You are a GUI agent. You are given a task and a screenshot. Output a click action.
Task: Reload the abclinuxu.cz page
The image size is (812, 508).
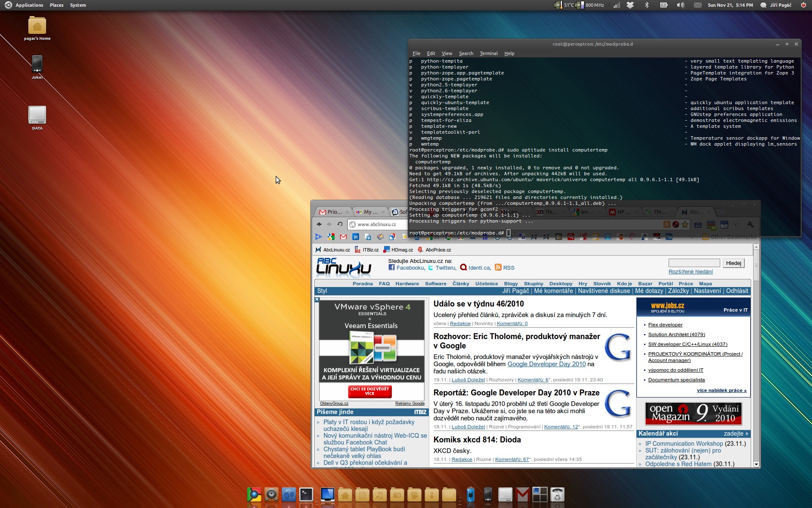(x=340, y=224)
